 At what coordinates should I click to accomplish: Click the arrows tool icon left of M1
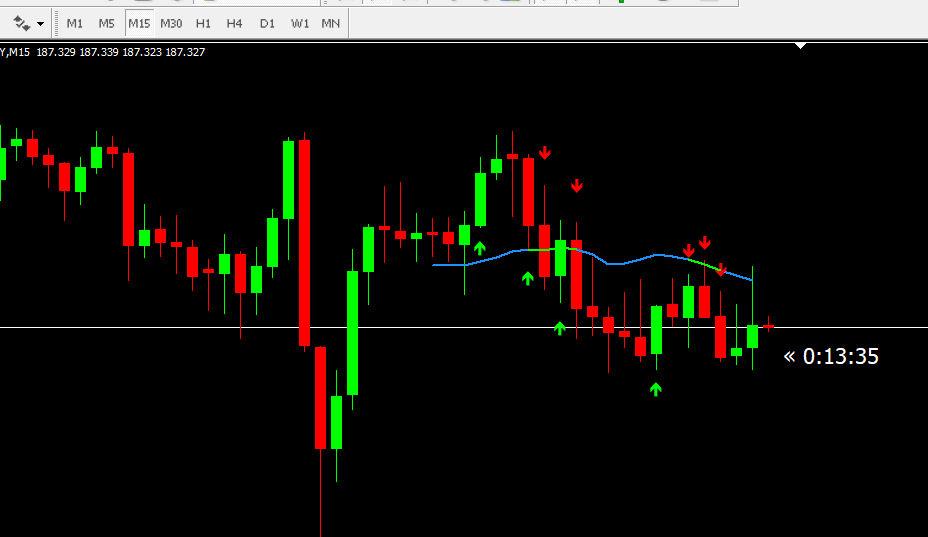pos(22,24)
